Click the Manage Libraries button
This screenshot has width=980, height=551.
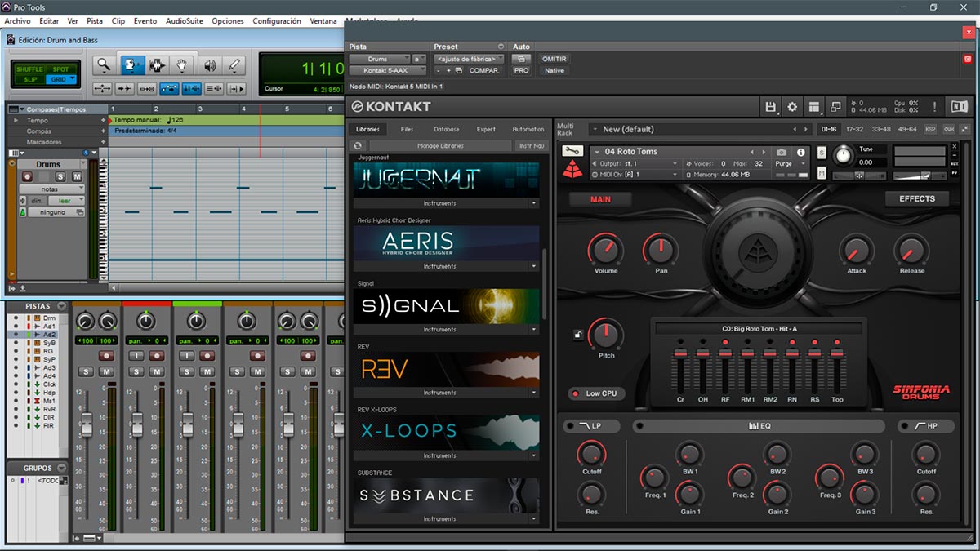(440, 145)
